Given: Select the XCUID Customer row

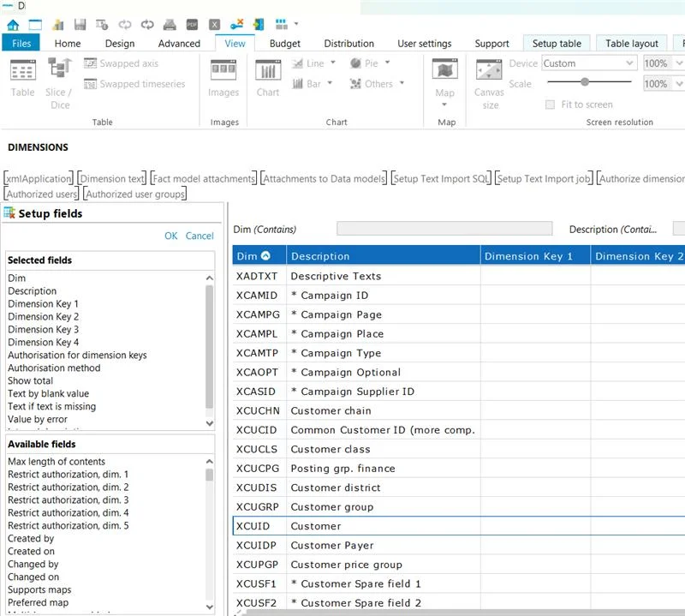Looking at the screenshot, I should (458, 526).
